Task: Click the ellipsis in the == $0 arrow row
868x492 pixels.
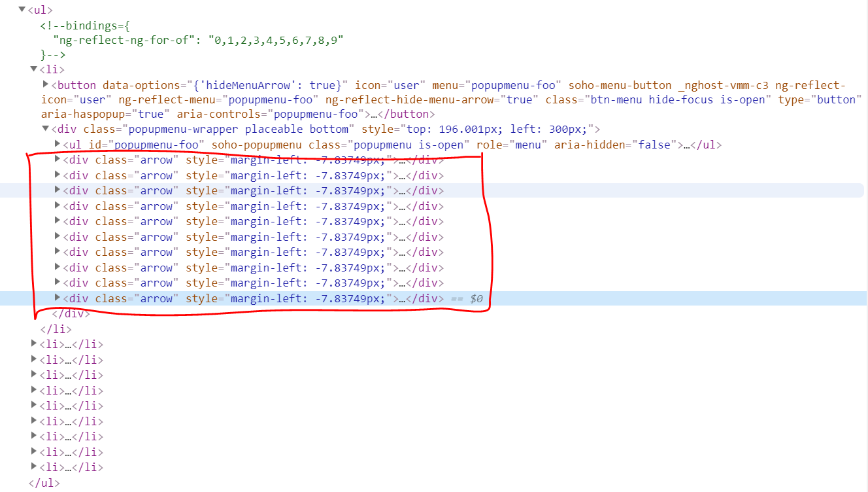Action: [x=402, y=298]
